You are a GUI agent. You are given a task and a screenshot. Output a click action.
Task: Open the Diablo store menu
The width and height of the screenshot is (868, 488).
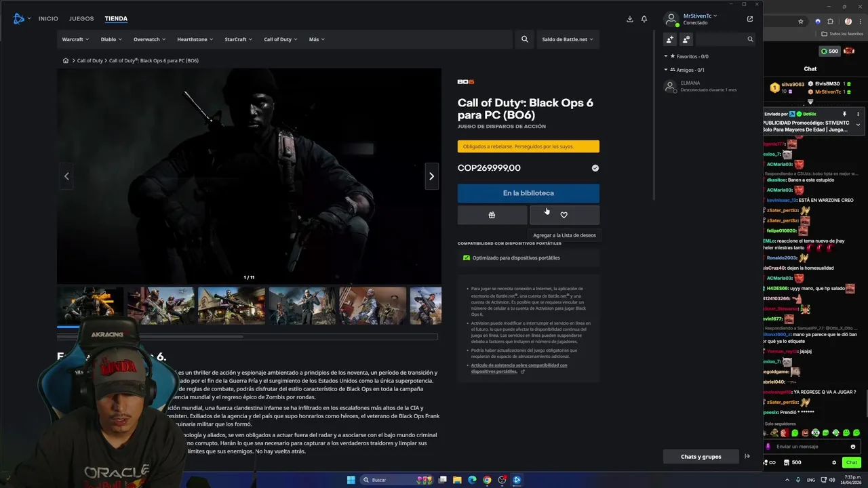point(111,39)
